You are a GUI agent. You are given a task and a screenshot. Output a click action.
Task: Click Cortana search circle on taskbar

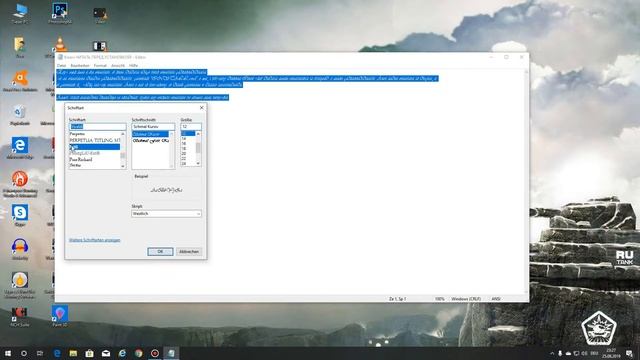(x=24, y=353)
